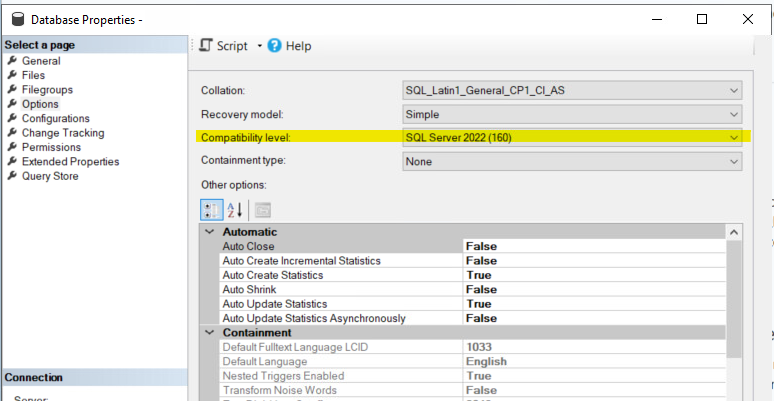This screenshot has width=774, height=401.
Task: Click the Transform Noise Words row
Action: [472, 390]
